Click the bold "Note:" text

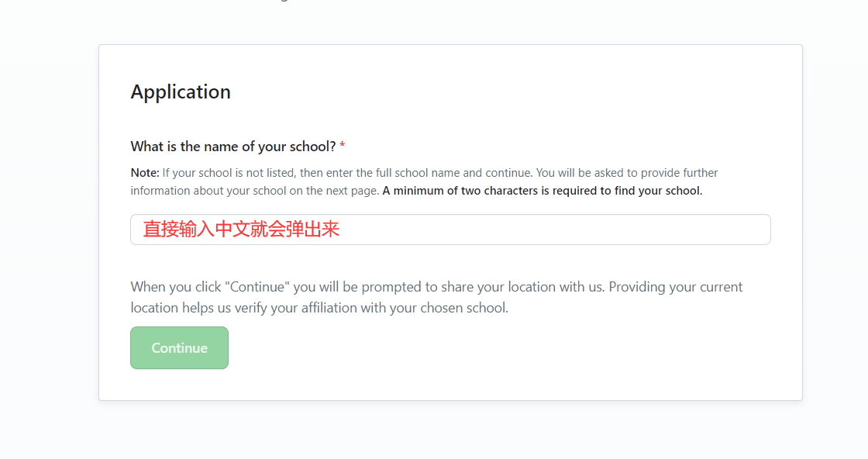[x=145, y=173]
